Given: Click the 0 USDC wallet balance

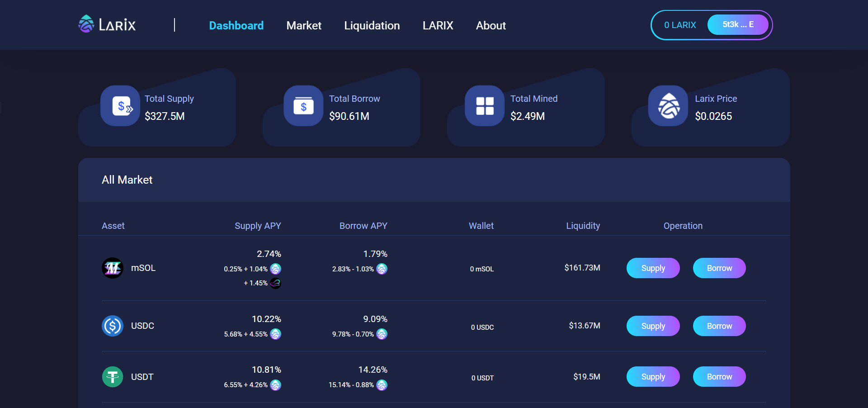Looking at the screenshot, I should click(482, 327).
